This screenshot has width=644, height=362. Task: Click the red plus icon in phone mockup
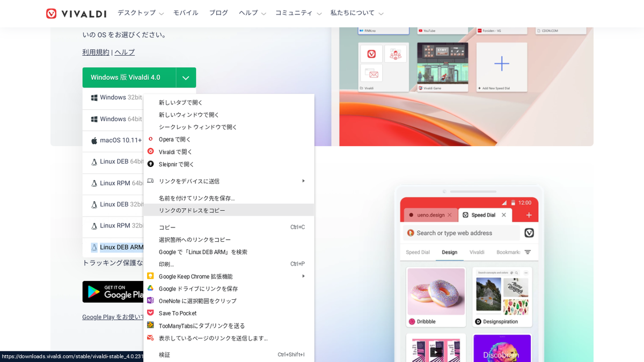529,215
